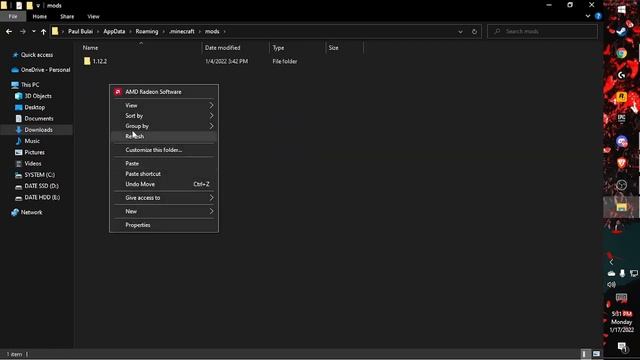Launch Brave browser from the taskbar

(x=621, y=163)
